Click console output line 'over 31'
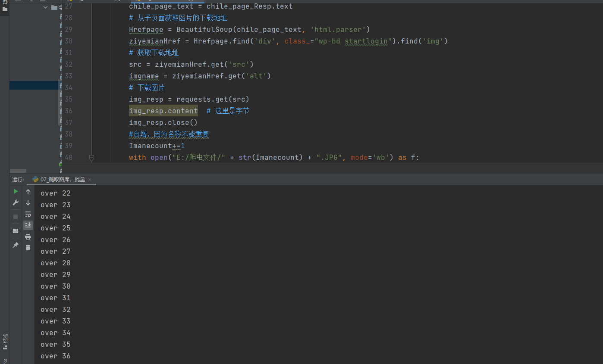Image resolution: width=603 pixels, height=364 pixels. click(x=56, y=298)
